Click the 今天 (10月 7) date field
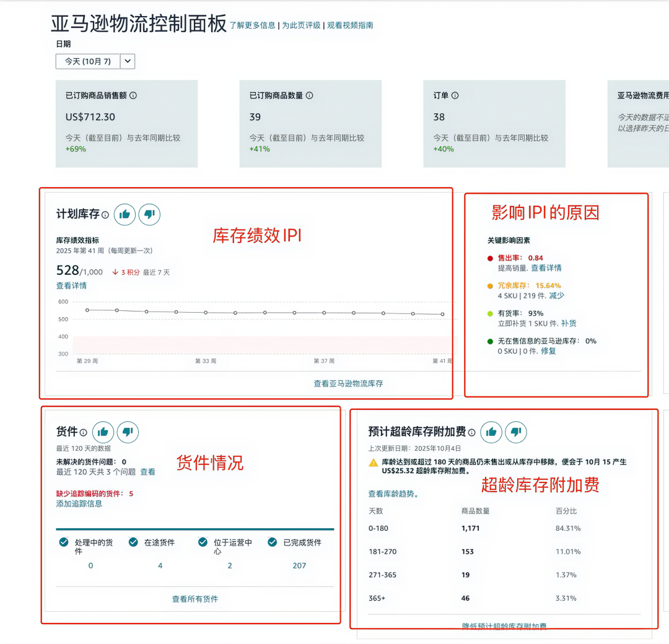 click(x=88, y=61)
